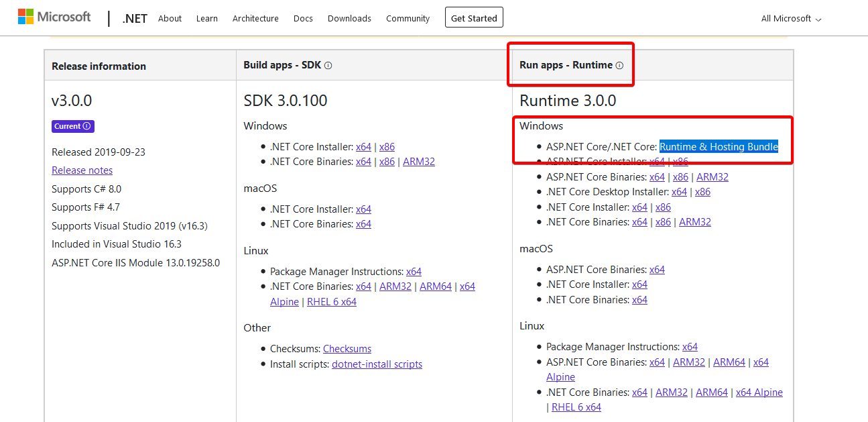Viewport: 868px width, 422px height.
Task: Go to the Architecture page
Action: click(255, 19)
